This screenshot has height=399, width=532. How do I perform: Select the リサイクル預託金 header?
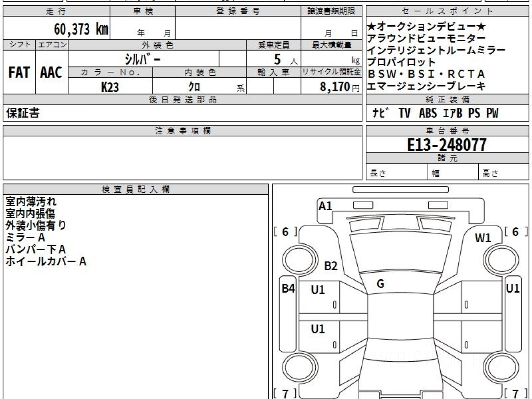pos(331,72)
